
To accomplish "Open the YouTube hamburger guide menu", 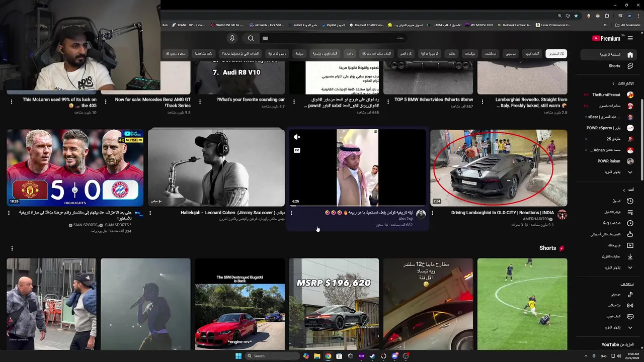I will pos(630,38).
